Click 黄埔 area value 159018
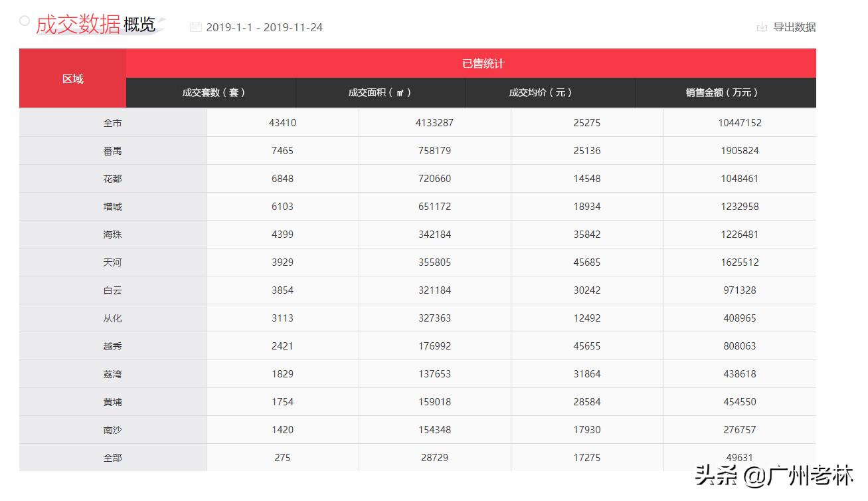Screen dimensions: 868x501 pos(435,402)
